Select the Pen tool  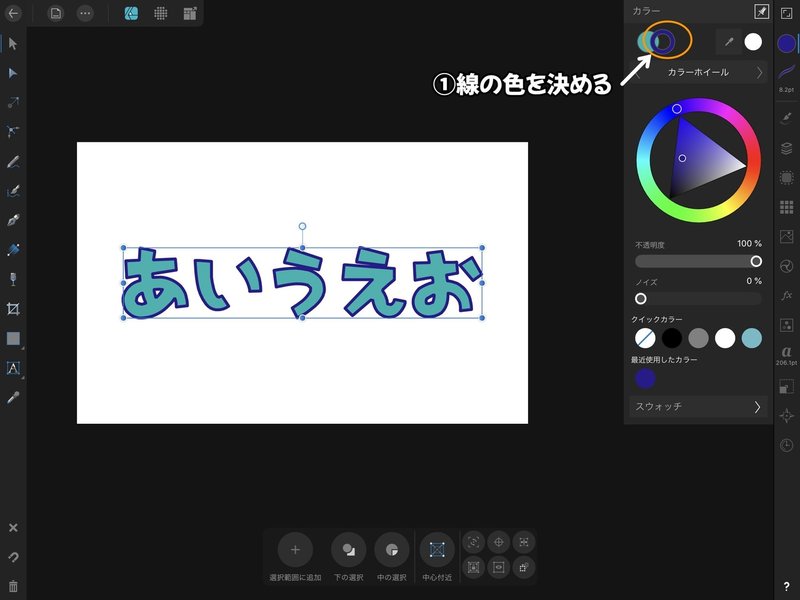point(13,220)
